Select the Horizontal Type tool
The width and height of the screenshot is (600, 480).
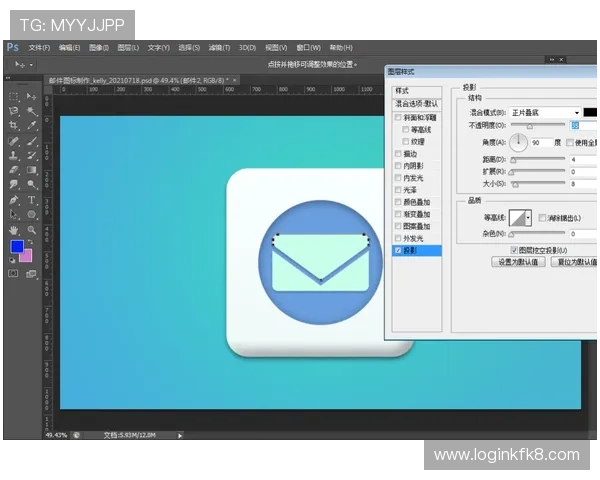click(31, 200)
